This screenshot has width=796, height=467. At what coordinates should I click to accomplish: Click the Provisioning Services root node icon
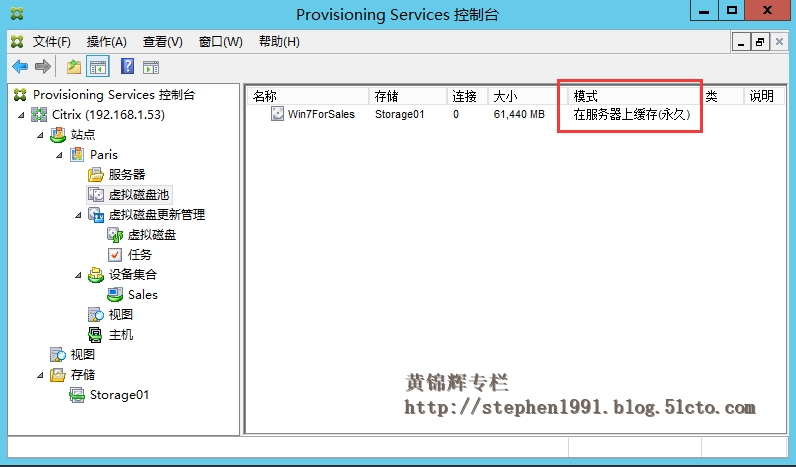tap(20, 94)
